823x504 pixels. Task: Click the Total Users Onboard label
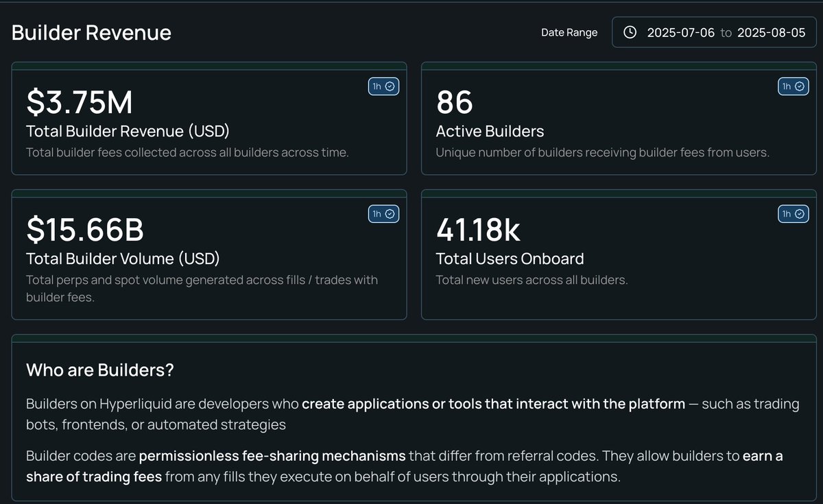pos(510,259)
